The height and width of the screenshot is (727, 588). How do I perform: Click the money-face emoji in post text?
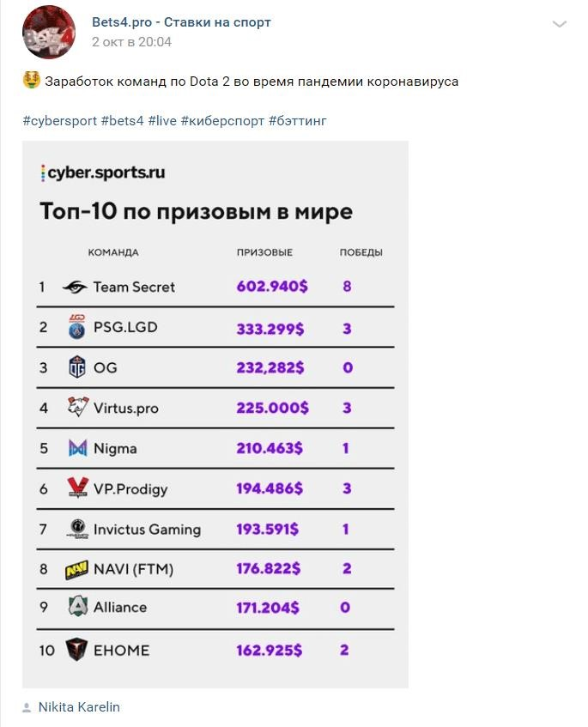32,80
